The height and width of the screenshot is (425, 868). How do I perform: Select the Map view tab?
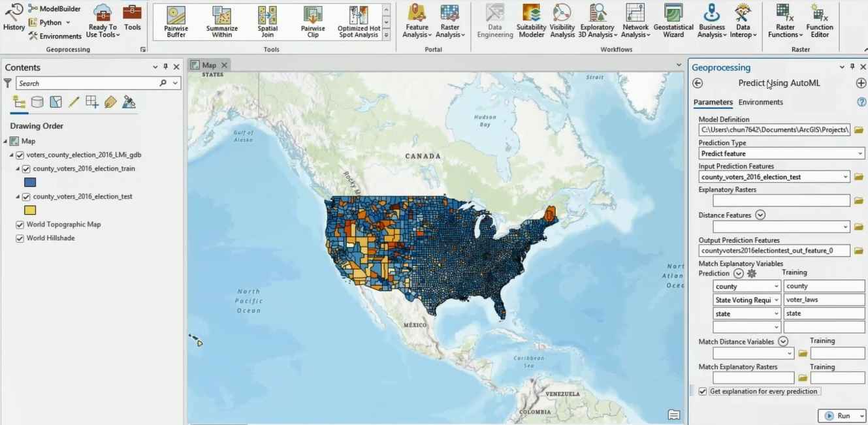coord(208,65)
